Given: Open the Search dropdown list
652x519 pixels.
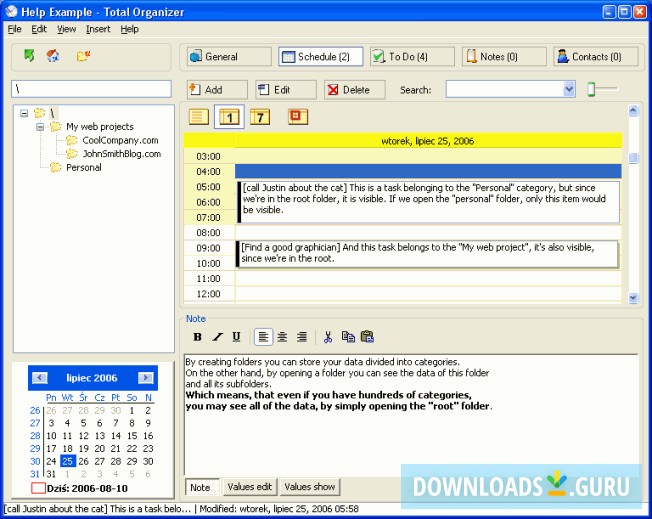Looking at the screenshot, I should pyautogui.click(x=569, y=90).
